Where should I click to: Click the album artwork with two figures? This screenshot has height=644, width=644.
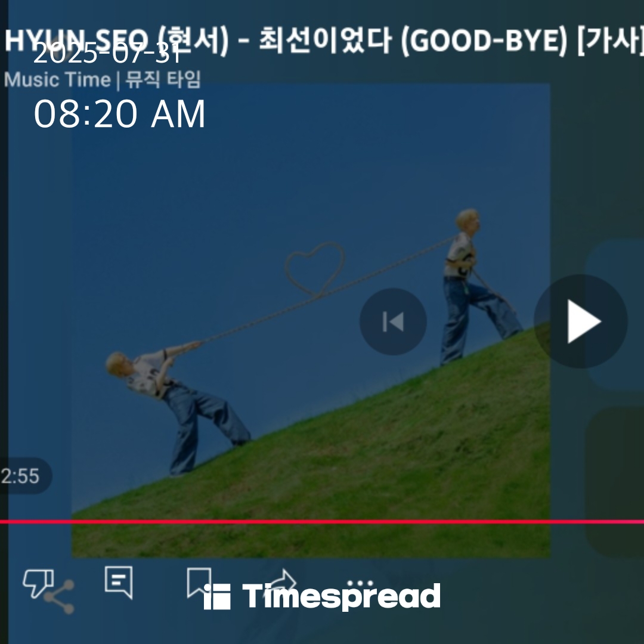click(311, 321)
